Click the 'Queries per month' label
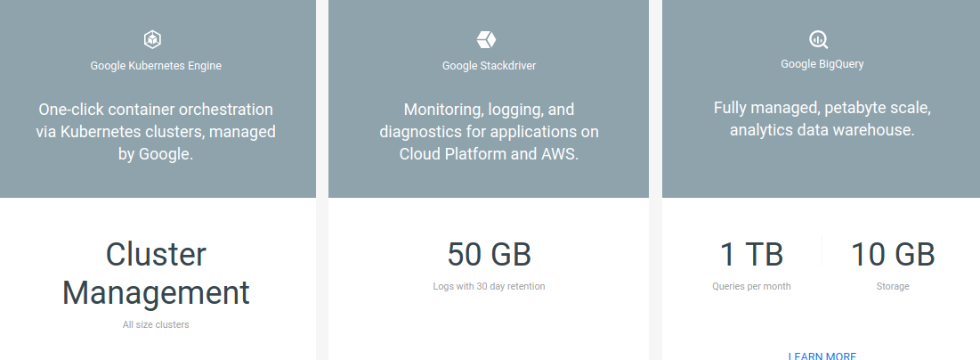 tap(750, 286)
